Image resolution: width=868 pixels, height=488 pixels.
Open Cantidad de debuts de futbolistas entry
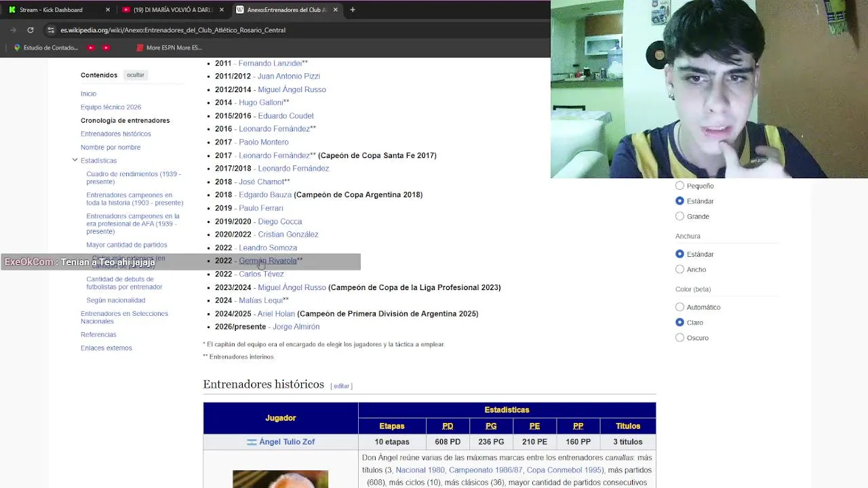(124, 283)
